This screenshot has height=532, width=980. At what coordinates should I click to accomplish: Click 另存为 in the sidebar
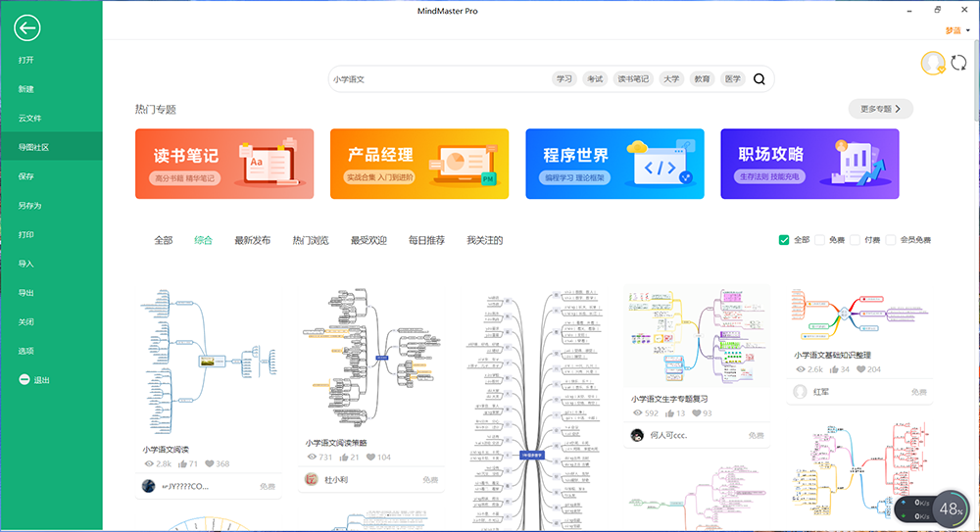click(51, 205)
